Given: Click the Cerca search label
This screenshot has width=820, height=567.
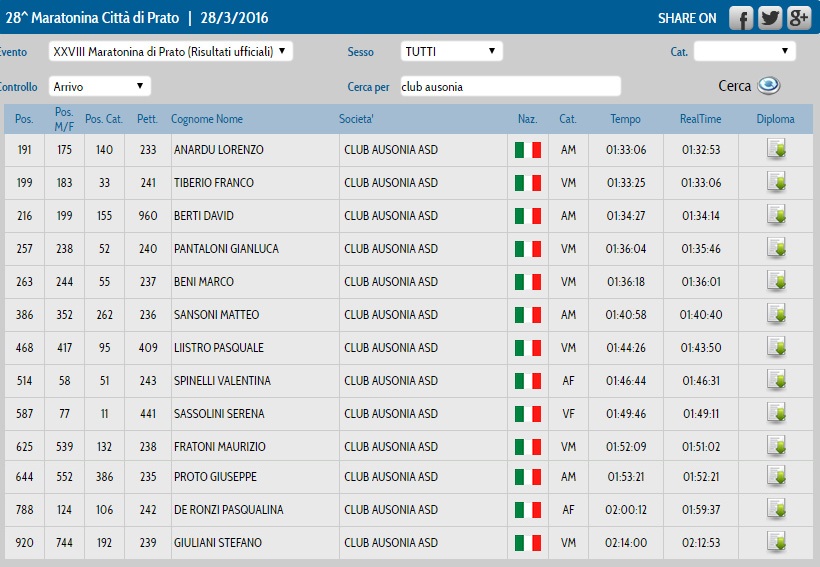Looking at the screenshot, I should point(734,86).
